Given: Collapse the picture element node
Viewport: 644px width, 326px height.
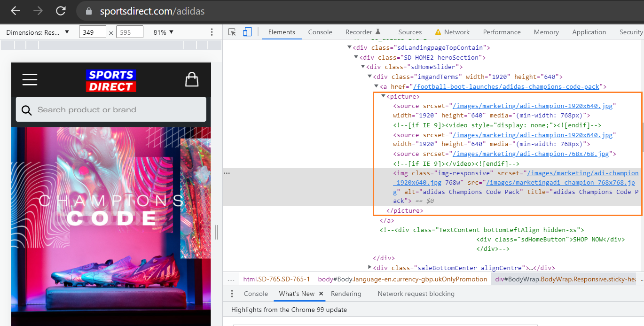Looking at the screenshot, I should (383, 96).
